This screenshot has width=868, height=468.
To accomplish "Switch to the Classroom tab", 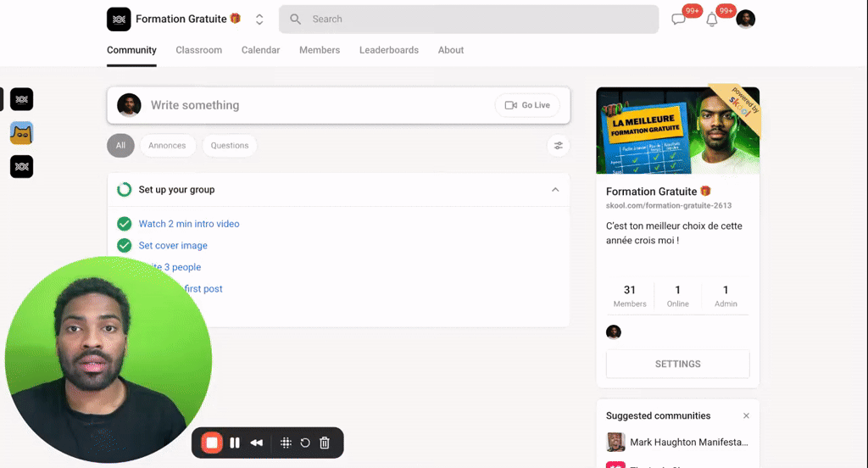I will click(198, 50).
